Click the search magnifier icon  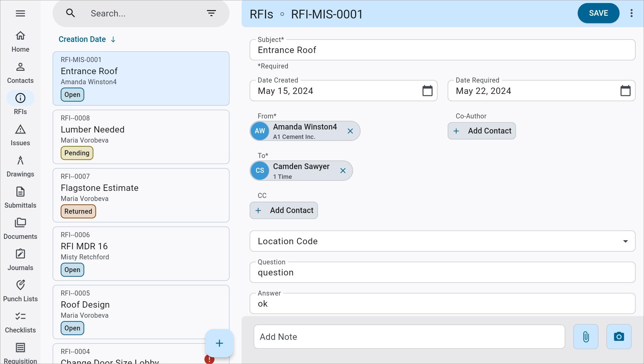click(x=70, y=13)
